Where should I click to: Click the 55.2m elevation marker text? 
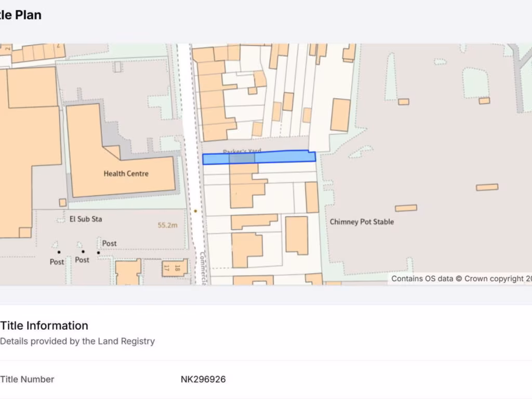point(168,225)
